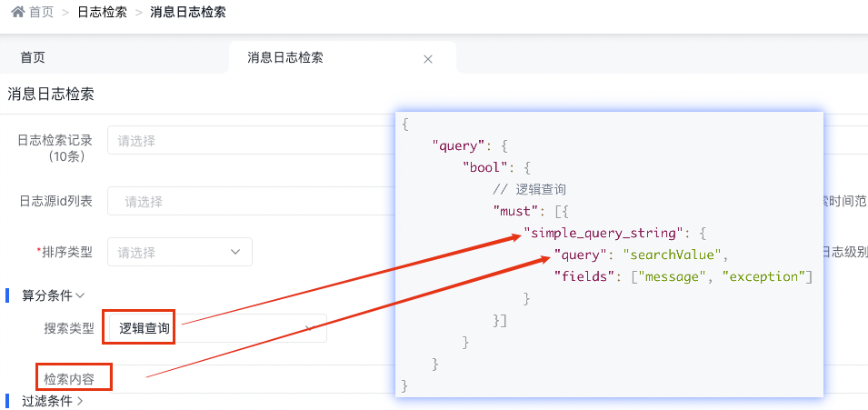Click the "message" value in fields array
The height and width of the screenshot is (410, 868).
[670, 276]
